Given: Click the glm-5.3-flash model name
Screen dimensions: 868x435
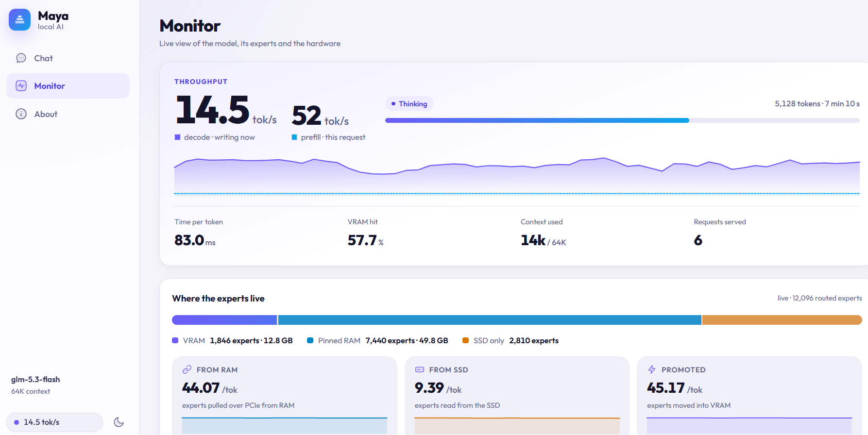Looking at the screenshot, I should [x=35, y=380].
